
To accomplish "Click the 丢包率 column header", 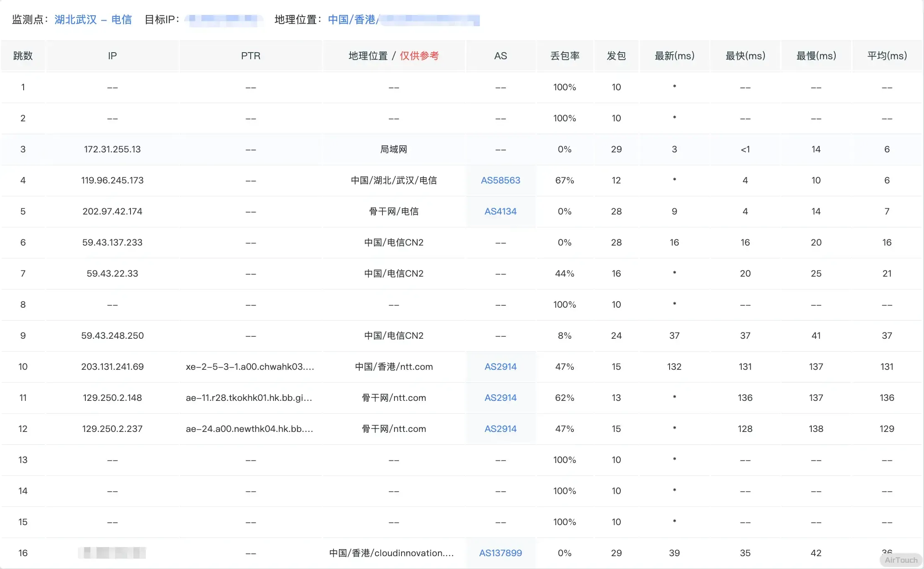I will 564,55.
